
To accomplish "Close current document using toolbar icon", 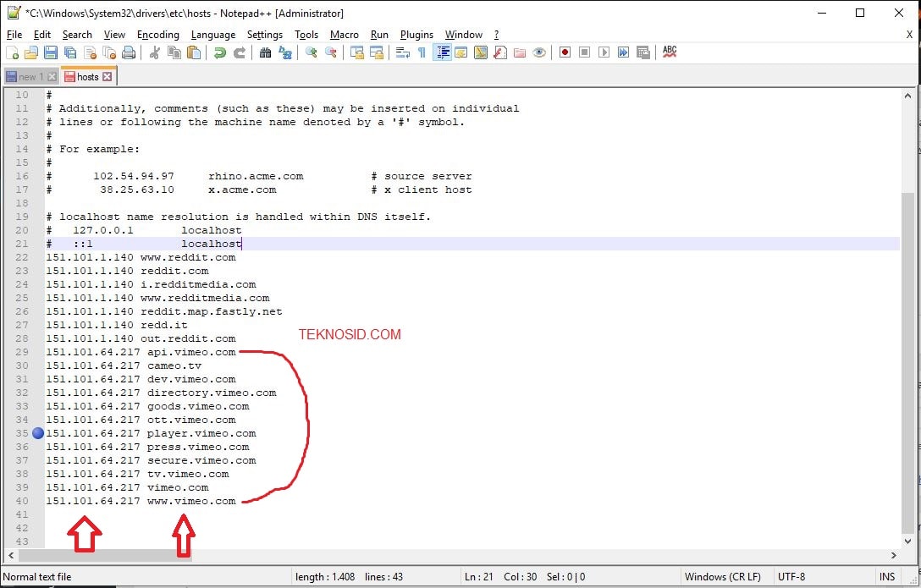I will [x=90, y=52].
